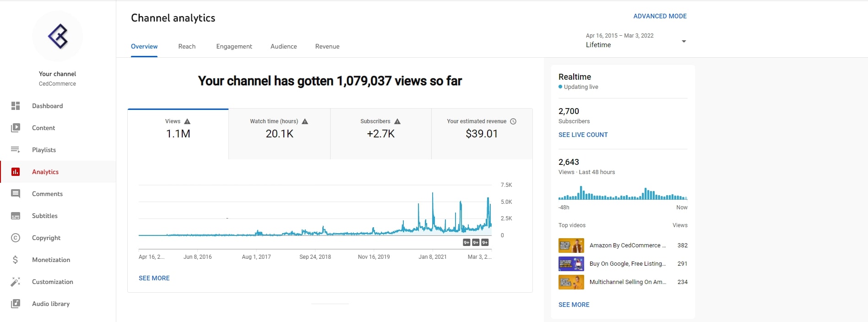
Task: Click the Customization magic wand icon
Action: 16,282
